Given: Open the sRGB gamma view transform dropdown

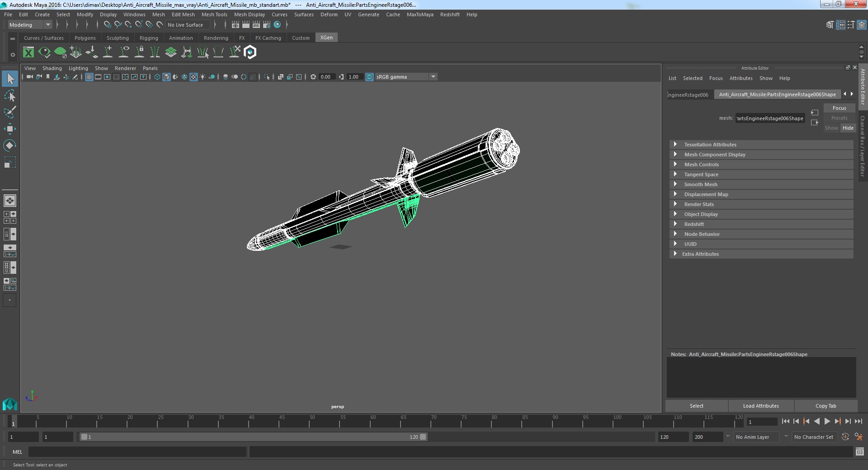Looking at the screenshot, I should 406,77.
